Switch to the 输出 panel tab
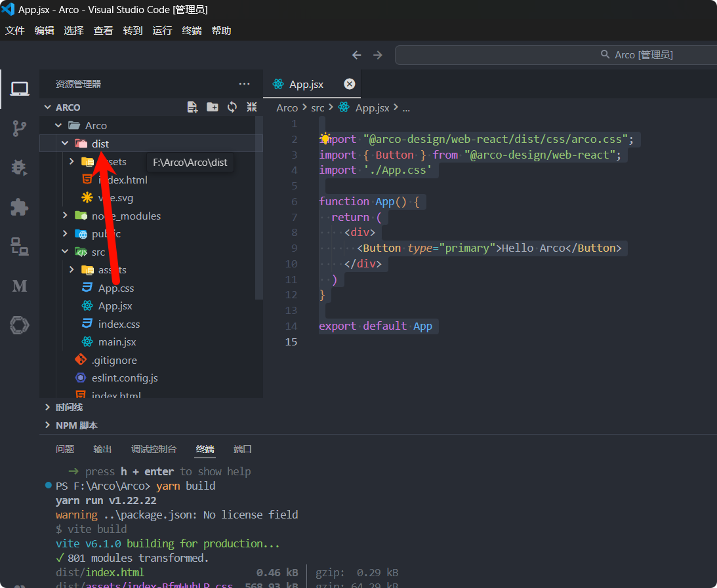The width and height of the screenshot is (717, 588). click(x=102, y=449)
